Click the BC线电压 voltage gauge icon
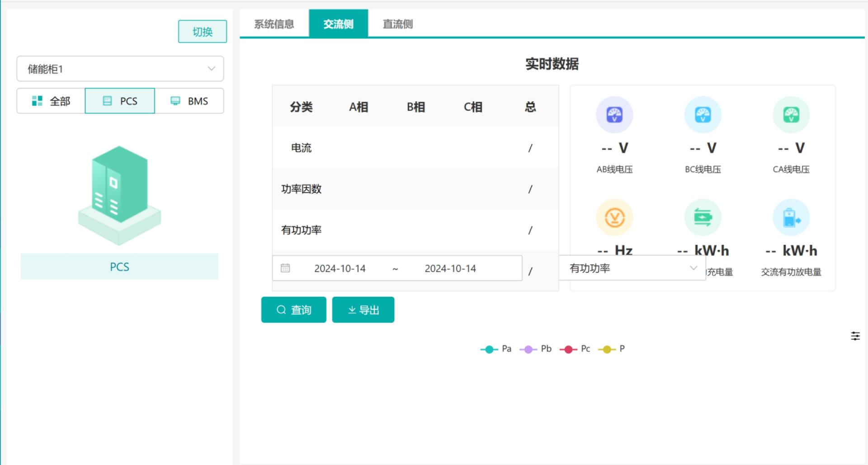Image resolution: width=868 pixels, height=465 pixels. (x=703, y=115)
